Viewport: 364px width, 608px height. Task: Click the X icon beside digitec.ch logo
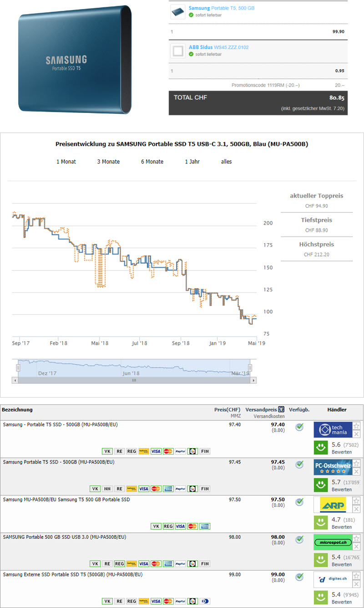pos(356,583)
